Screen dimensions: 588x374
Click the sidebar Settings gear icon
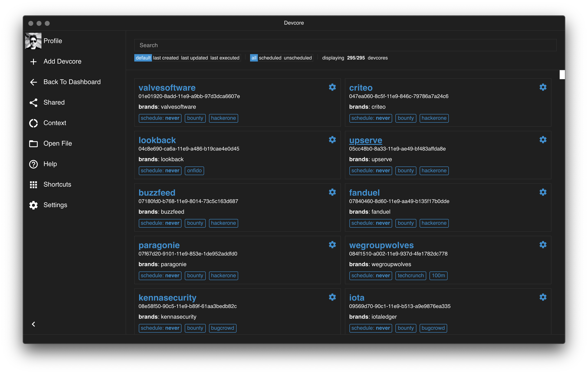(x=33, y=205)
